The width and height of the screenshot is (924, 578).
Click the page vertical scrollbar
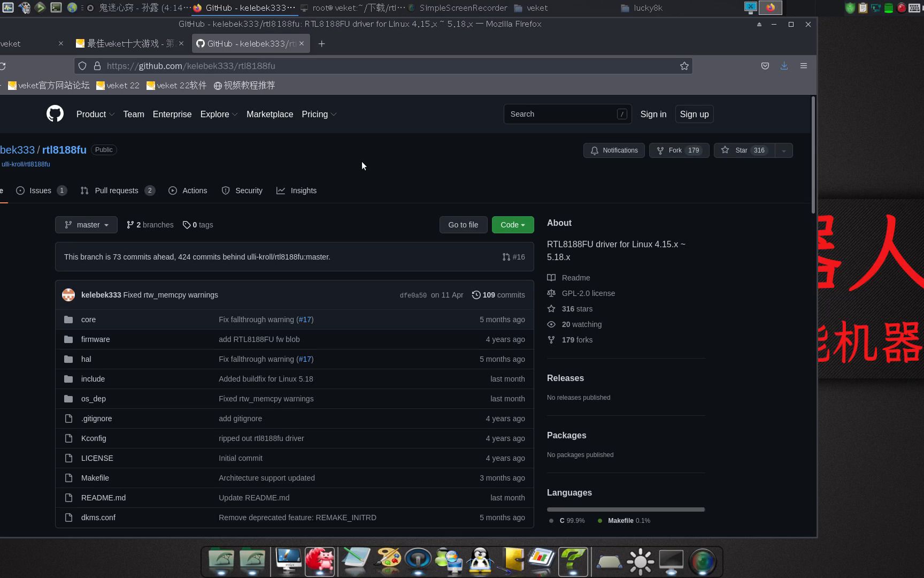coord(813,155)
